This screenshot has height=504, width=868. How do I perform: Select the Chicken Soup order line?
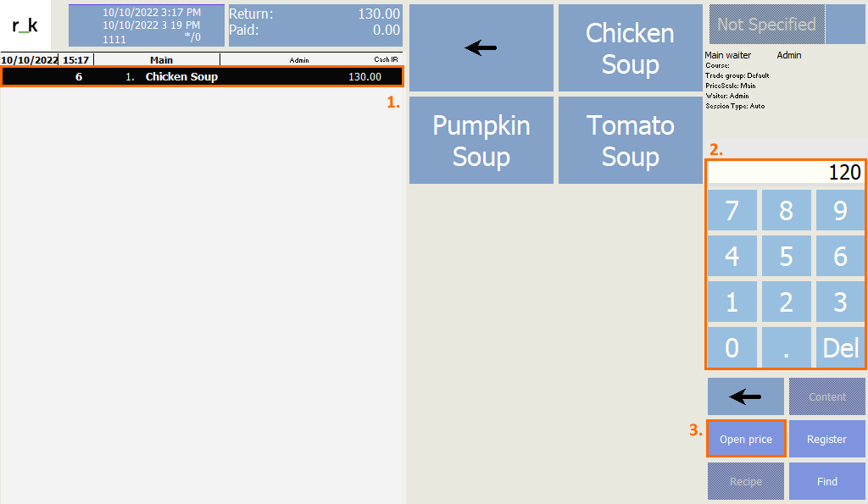click(202, 76)
